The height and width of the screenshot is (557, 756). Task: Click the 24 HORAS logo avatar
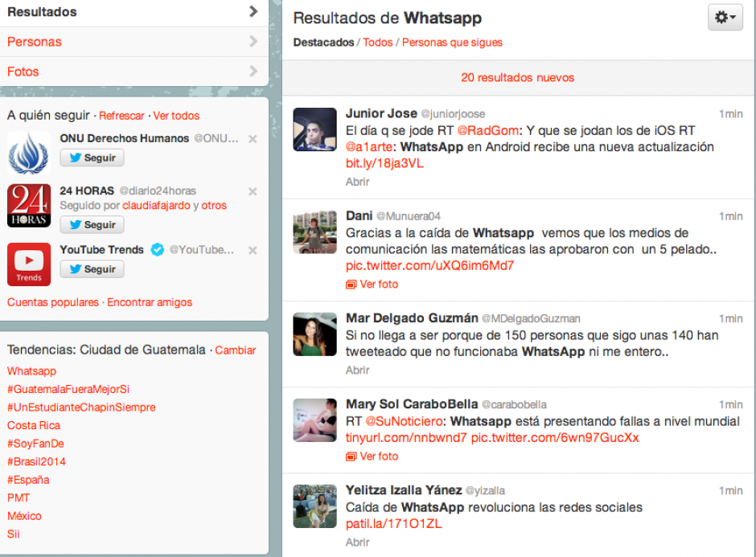click(x=29, y=205)
